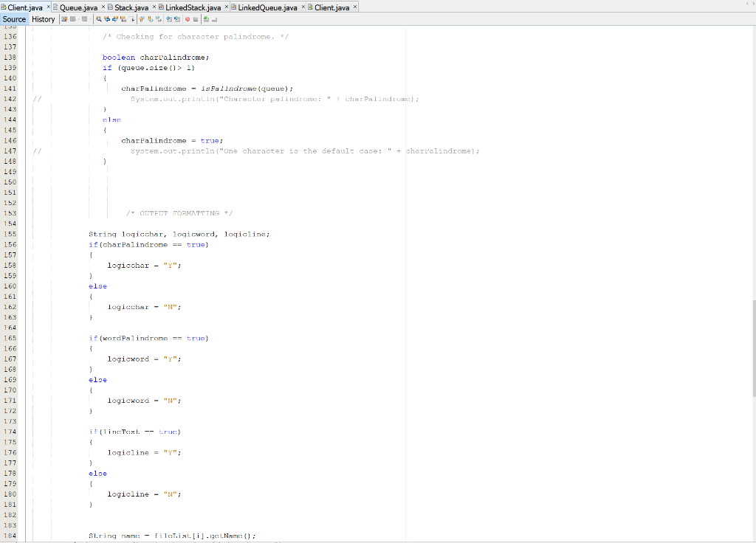Click line number 155 in the gutter
The width and height of the screenshot is (756, 543).
[10, 234]
